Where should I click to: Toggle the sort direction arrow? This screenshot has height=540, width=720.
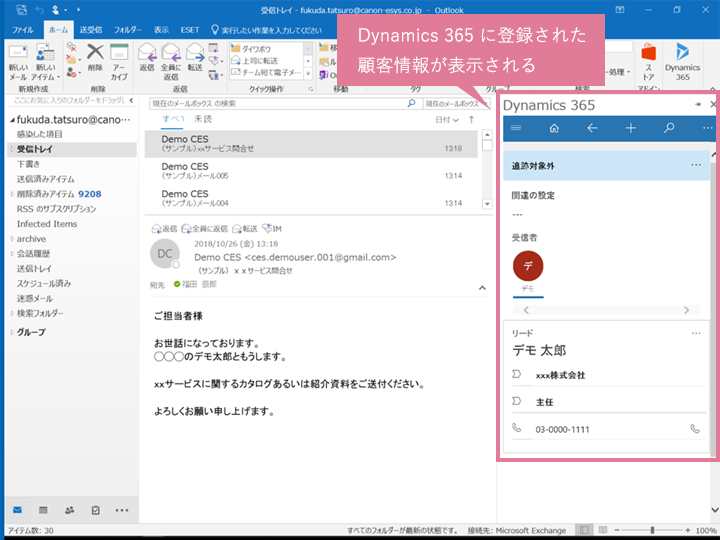[471, 120]
